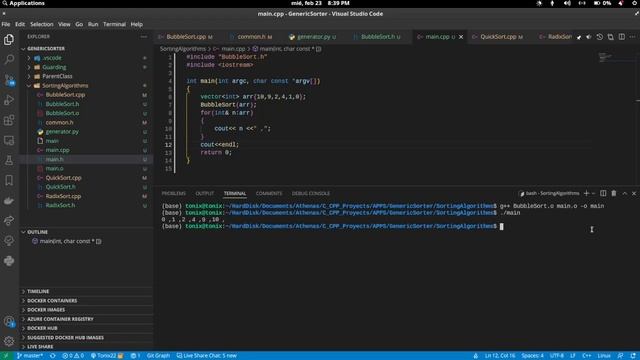Screen dimensions: 640x360
Task: Open the Testing flask view
Action: [x=9, y=160]
